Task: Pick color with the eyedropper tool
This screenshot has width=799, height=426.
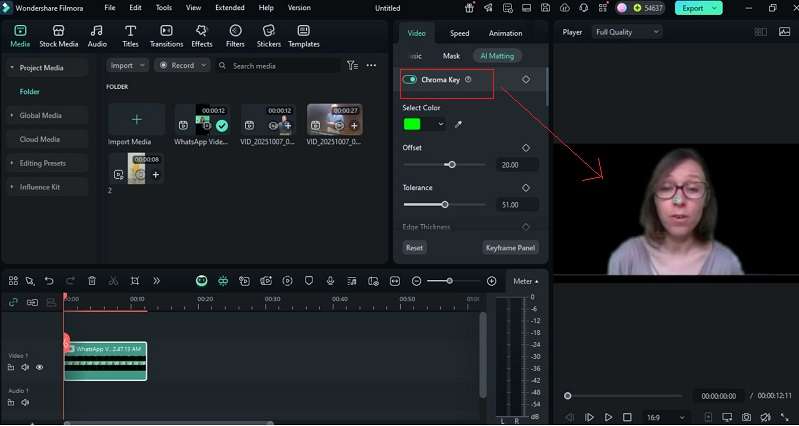Action: (458, 124)
